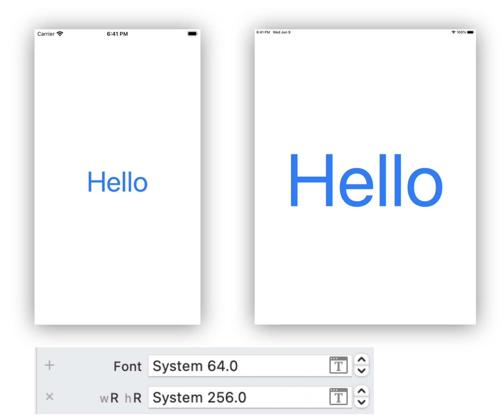Tap the battery icon in iPad status bar
Image resolution: width=504 pixels, height=420 pixels.
[x=471, y=32]
